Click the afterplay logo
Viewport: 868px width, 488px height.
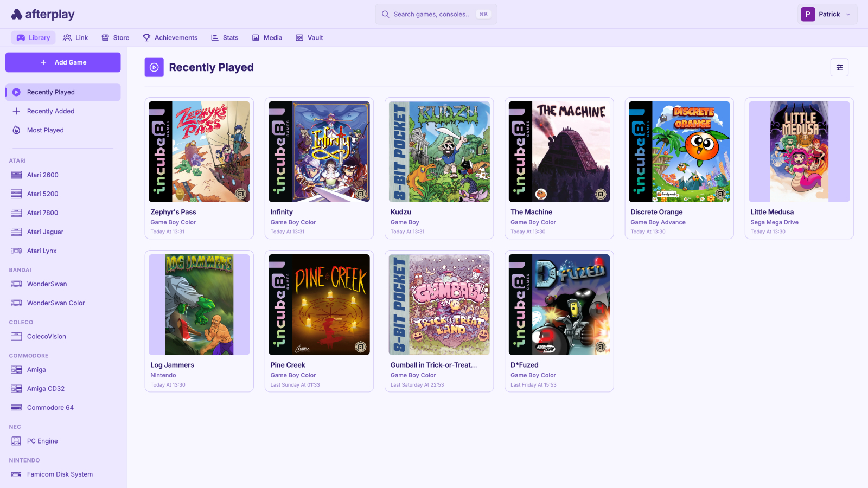(x=43, y=14)
